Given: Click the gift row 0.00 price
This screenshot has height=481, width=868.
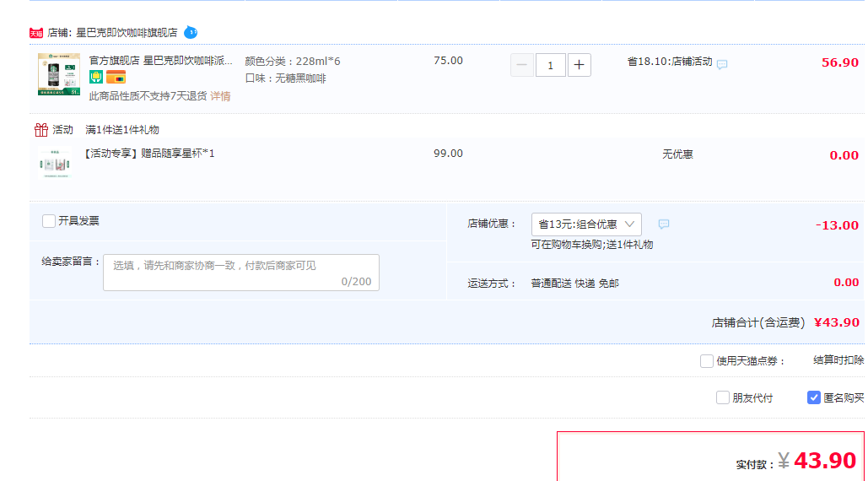Looking at the screenshot, I should pyautogui.click(x=844, y=155).
